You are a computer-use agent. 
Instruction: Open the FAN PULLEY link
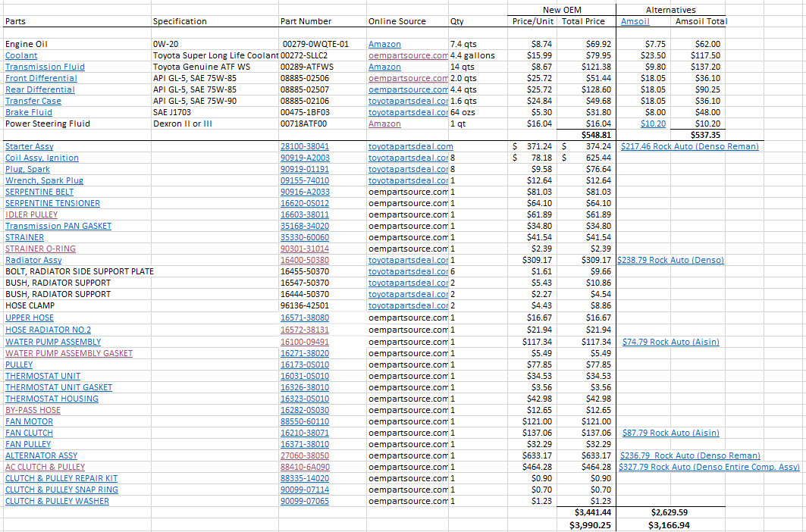(28, 444)
